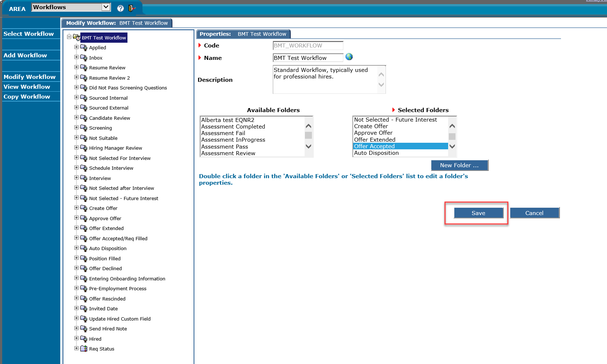Click the folder icon beside "Auto Disposition"
This screenshot has width=607, height=364.
pyautogui.click(x=84, y=248)
